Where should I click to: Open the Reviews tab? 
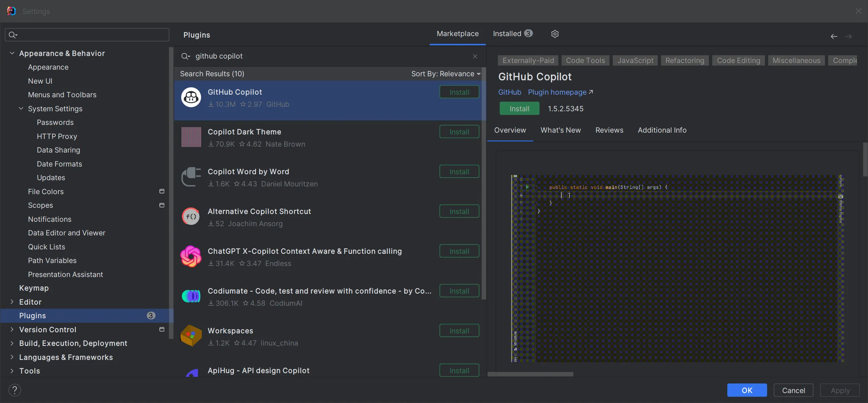609,130
